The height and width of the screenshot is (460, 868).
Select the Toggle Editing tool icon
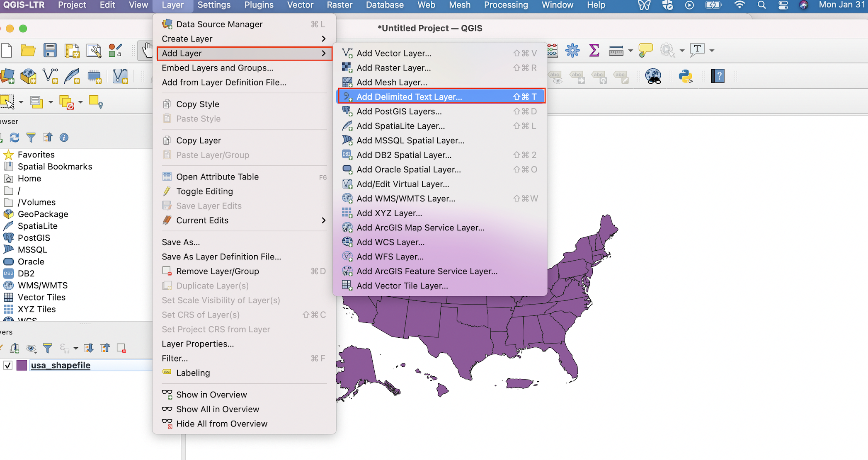click(x=167, y=191)
